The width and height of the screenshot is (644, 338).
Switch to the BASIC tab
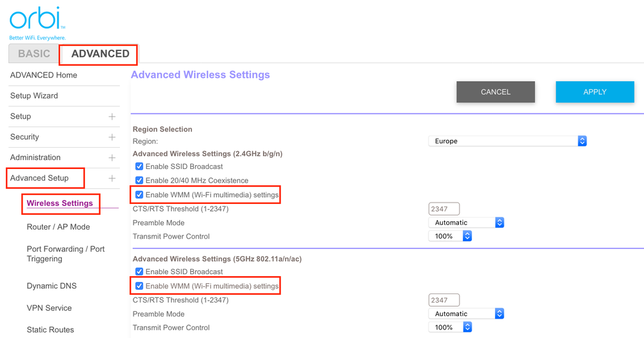pos(34,54)
